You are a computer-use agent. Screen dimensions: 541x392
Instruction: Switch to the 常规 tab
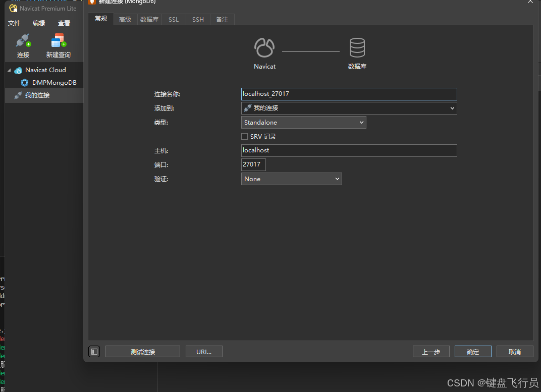pos(101,19)
